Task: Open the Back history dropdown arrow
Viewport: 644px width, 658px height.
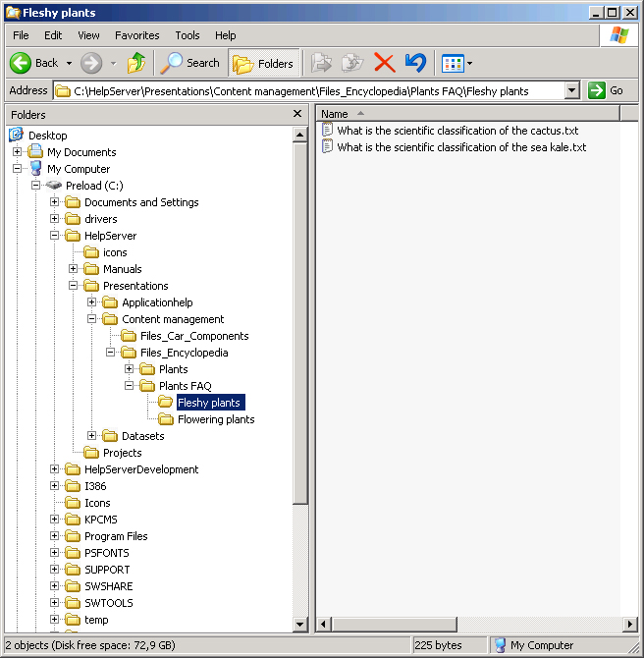Action: coord(70,64)
